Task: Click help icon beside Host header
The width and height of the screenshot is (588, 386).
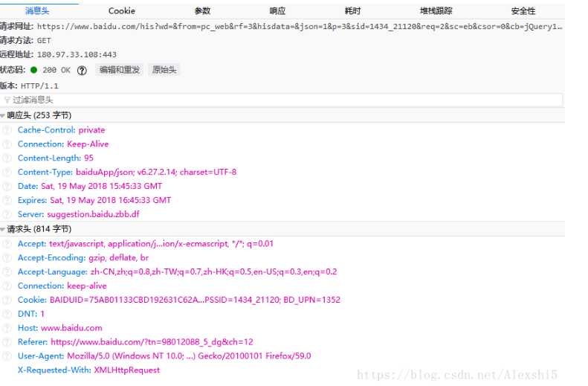Action: (7, 328)
